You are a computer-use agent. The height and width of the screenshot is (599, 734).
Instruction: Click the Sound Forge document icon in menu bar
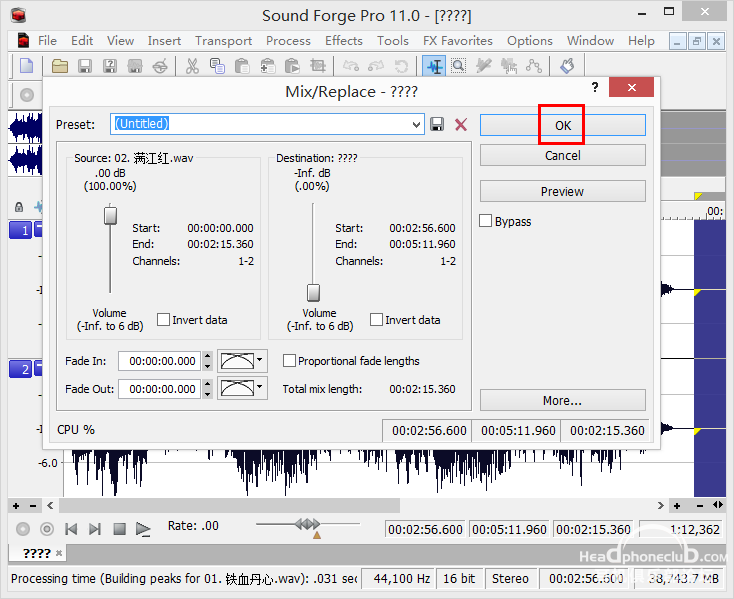[x=23, y=41]
